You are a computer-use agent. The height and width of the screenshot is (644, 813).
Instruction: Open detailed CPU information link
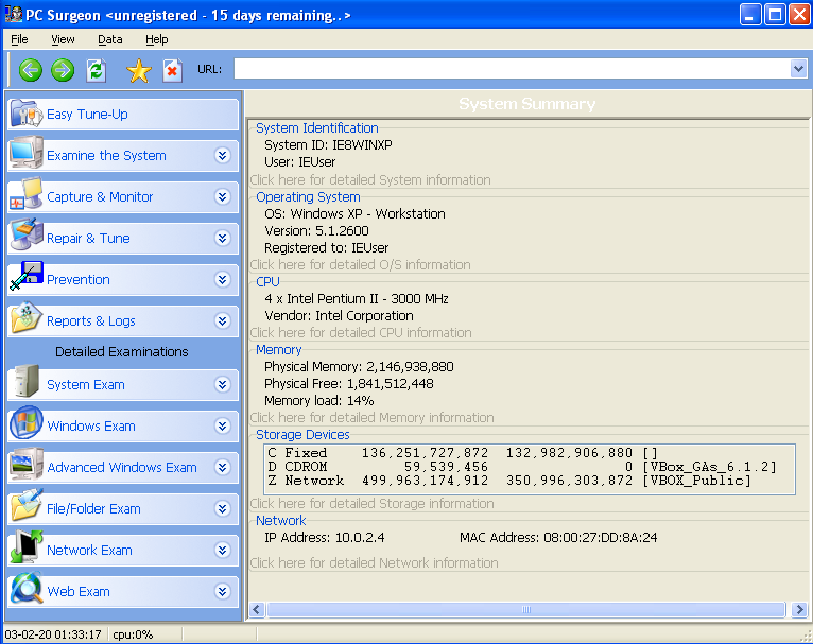pyautogui.click(x=361, y=333)
